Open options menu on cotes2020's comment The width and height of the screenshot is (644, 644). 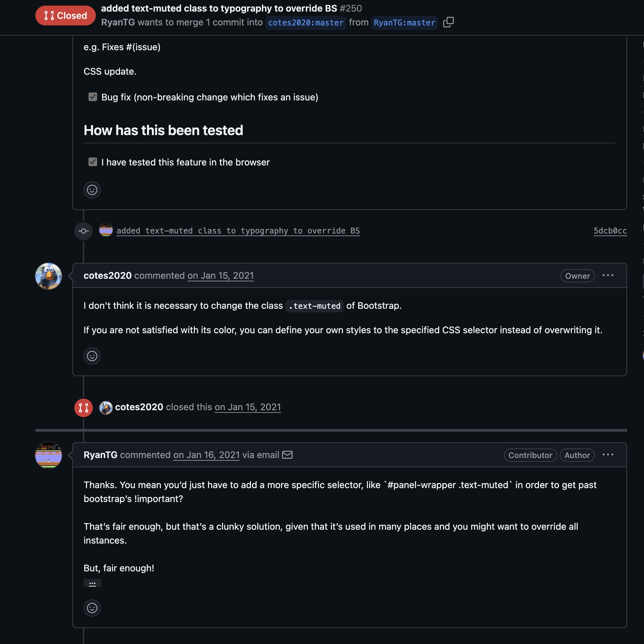click(x=608, y=275)
